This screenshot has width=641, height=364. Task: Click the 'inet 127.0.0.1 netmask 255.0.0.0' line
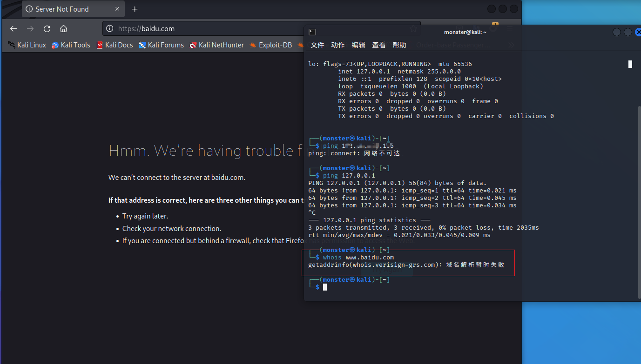399,72
